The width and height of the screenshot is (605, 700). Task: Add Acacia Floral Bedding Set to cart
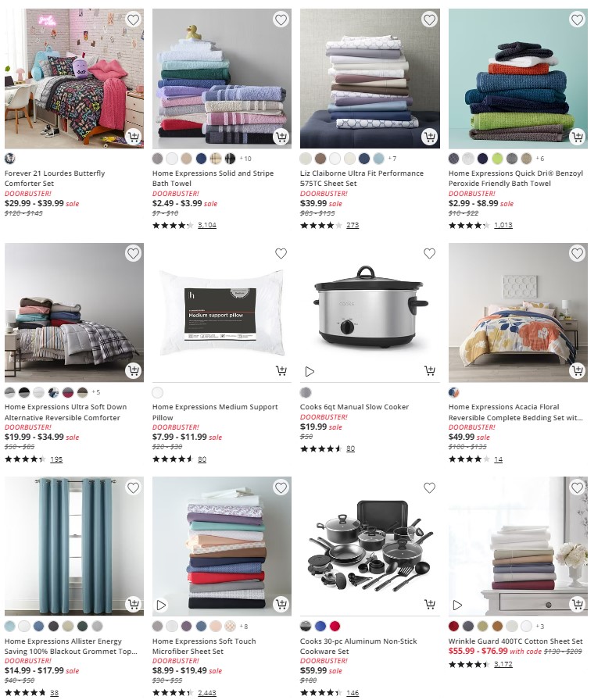(578, 370)
